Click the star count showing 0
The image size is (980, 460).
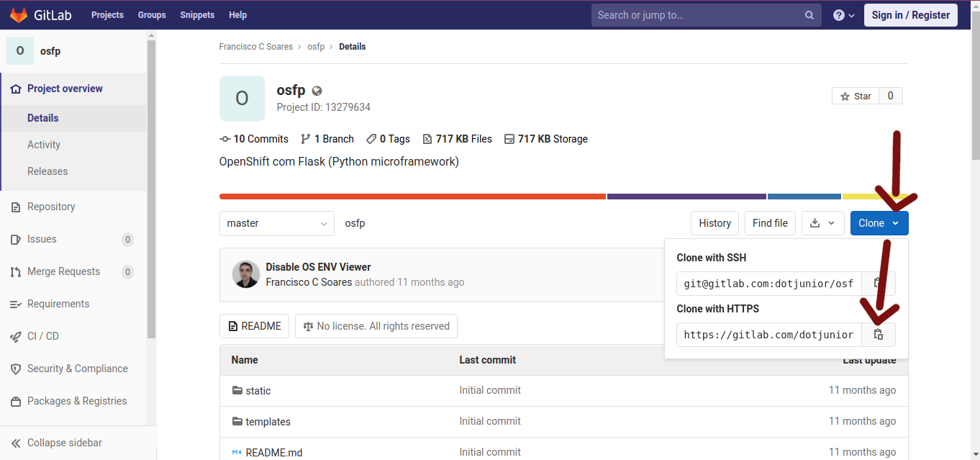(x=890, y=96)
